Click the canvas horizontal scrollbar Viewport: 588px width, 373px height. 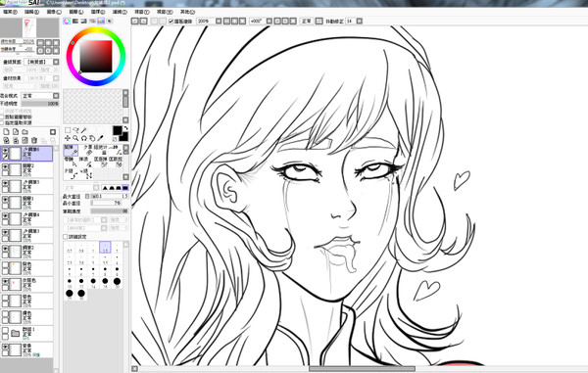click(x=362, y=369)
